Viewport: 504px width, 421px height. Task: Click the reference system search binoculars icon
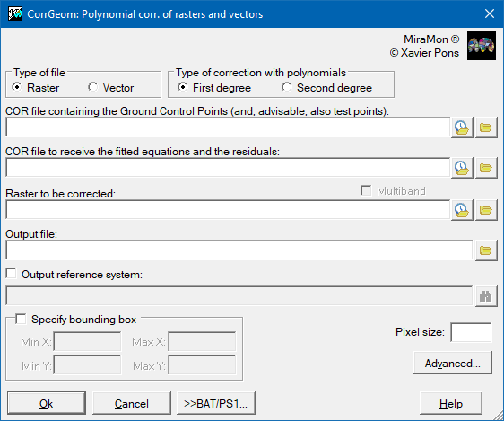(x=486, y=296)
